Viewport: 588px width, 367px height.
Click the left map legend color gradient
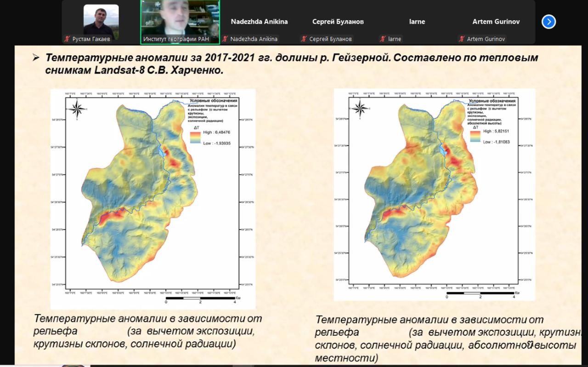[x=195, y=138]
